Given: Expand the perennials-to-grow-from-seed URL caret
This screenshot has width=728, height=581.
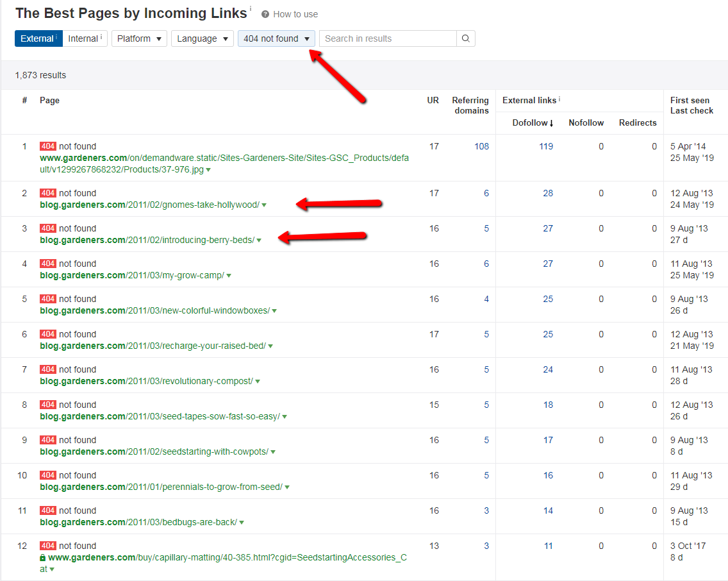Looking at the screenshot, I should pos(287,487).
